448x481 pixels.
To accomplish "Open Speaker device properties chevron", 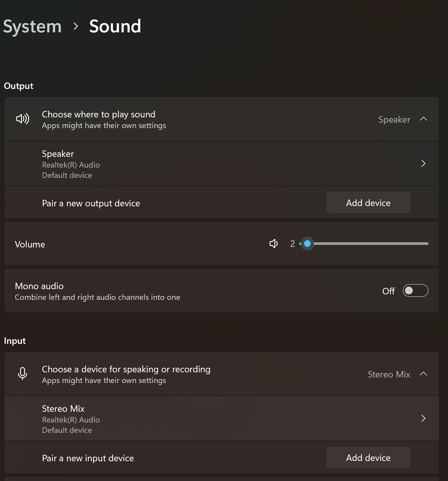I will point(423,163).
